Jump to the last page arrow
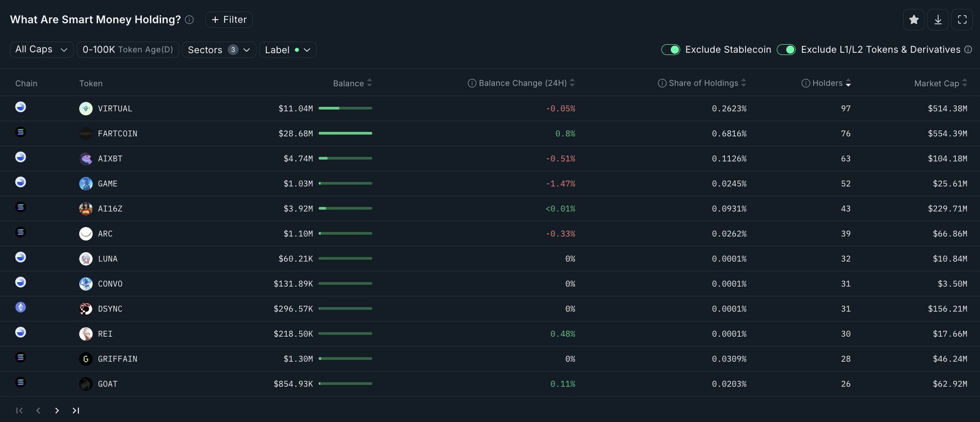Screen dimensions: 980x422 coord(76,410)
